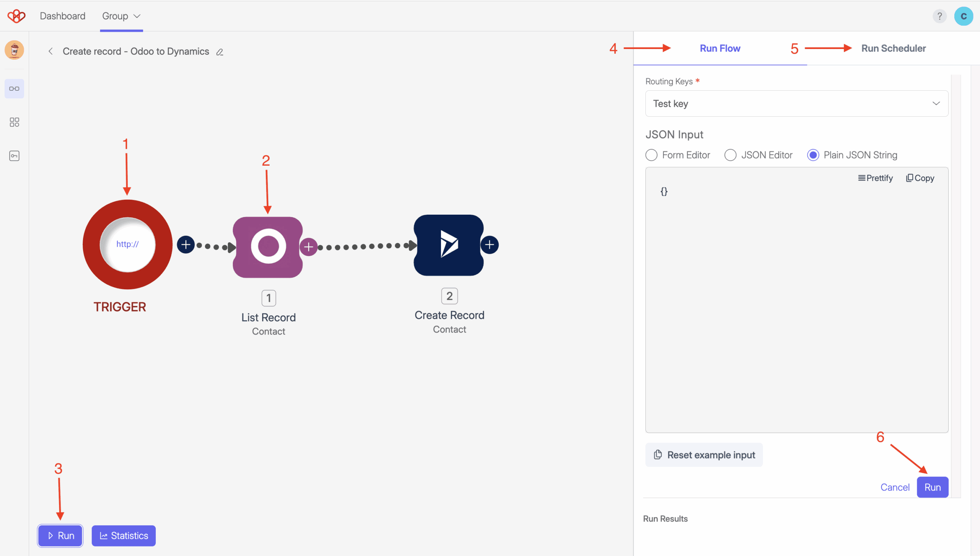Open the Statistics button

pyautogui.click(x=124, y=536)
